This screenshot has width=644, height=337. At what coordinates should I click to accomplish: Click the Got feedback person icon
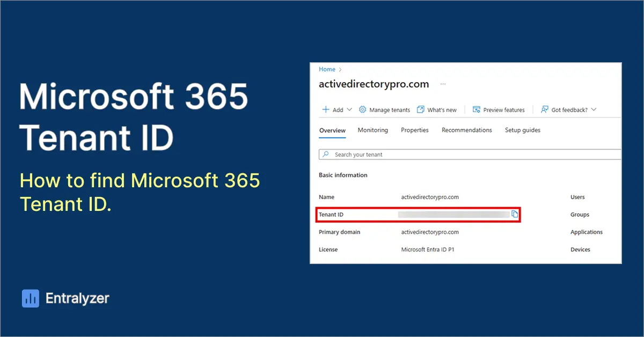(x=544, y=109)
